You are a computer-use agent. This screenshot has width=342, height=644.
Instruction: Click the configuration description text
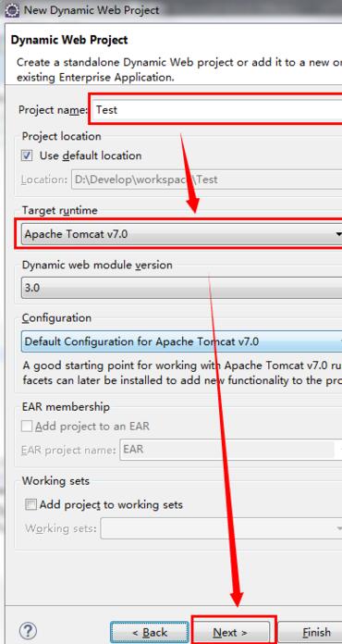click(182, 373)
